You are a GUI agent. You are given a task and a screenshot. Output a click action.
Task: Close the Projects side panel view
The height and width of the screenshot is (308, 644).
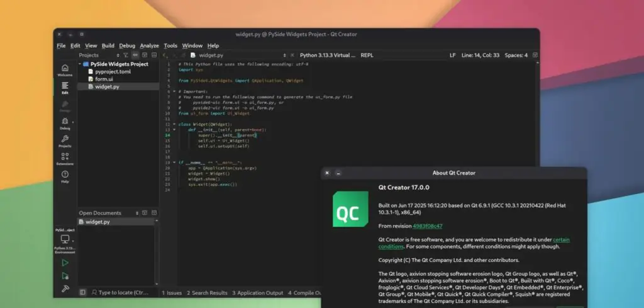pos(154,55)
